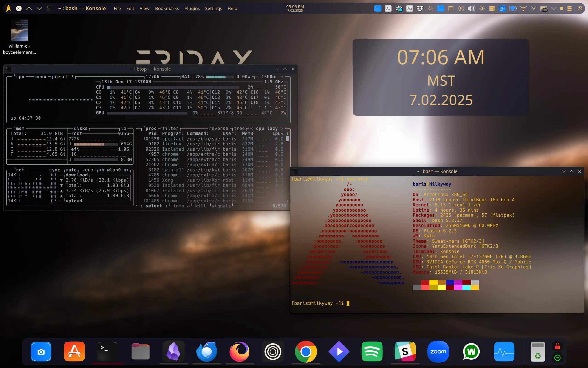The height and width of the screenshot is (368, 588).
Task: Open WhatsApp from the dock
Action: coord(471,351)
